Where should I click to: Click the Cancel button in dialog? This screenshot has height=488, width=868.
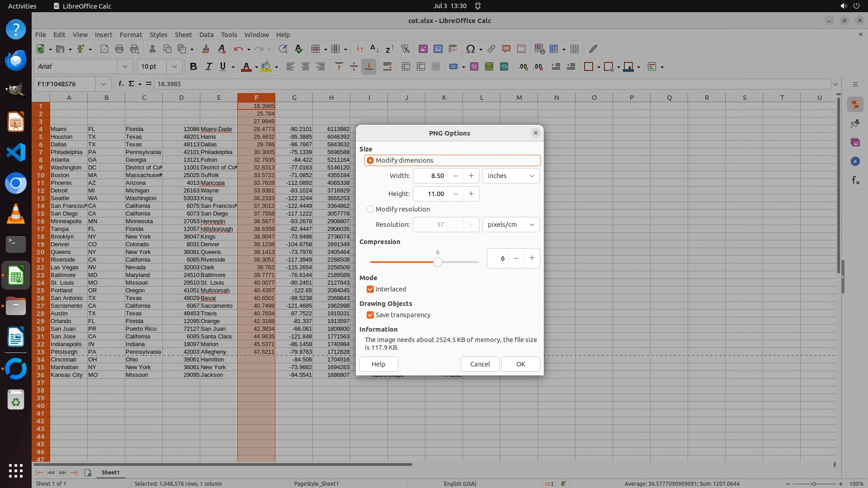[480, 364]
